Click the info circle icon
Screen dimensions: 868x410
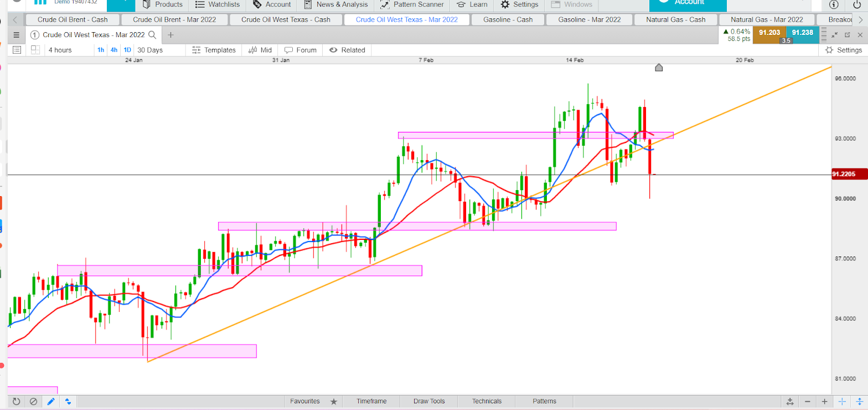click(834, 4)
